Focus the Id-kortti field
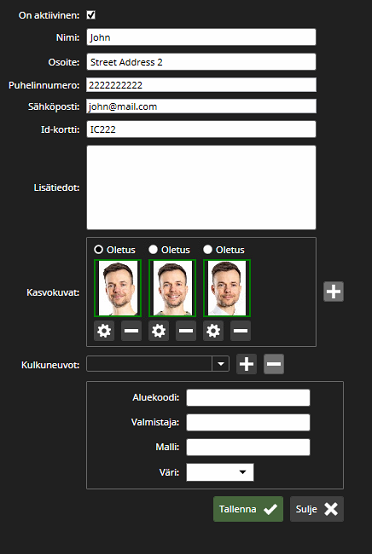The image size is (372, 554). pos(201,129)
